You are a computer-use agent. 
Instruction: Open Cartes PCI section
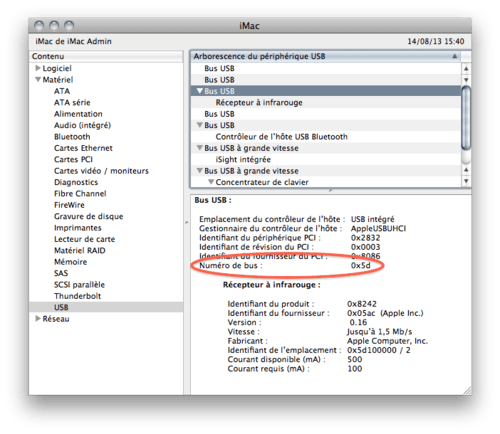pyautogui.click(x=73, y=159)
